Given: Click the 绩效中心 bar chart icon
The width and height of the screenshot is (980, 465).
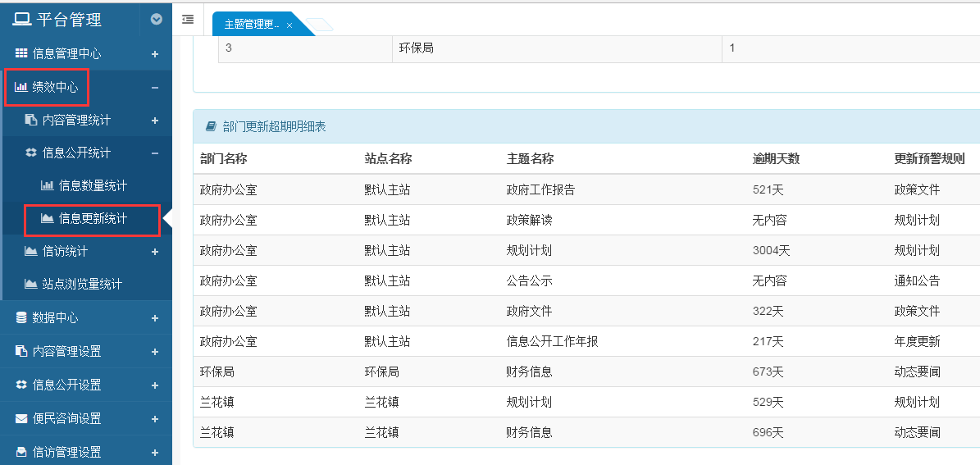Looking at the screenshot, I should point(21,87).
